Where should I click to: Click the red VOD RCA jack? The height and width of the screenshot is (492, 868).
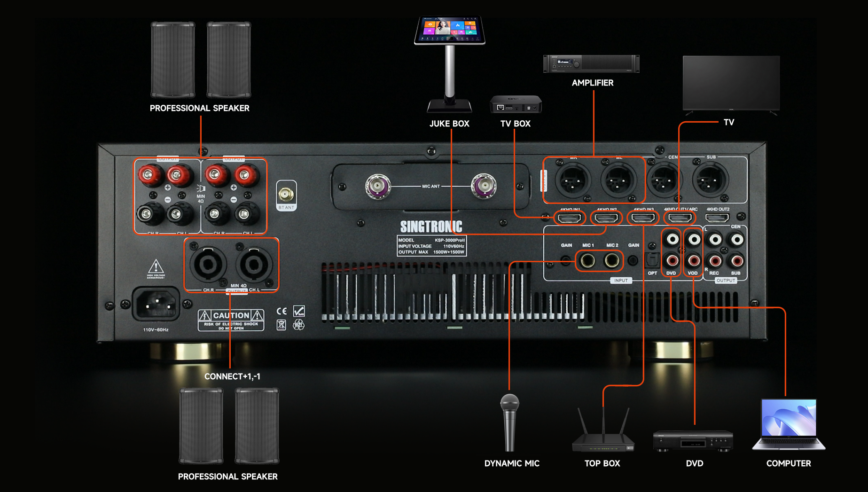(694, 260)
